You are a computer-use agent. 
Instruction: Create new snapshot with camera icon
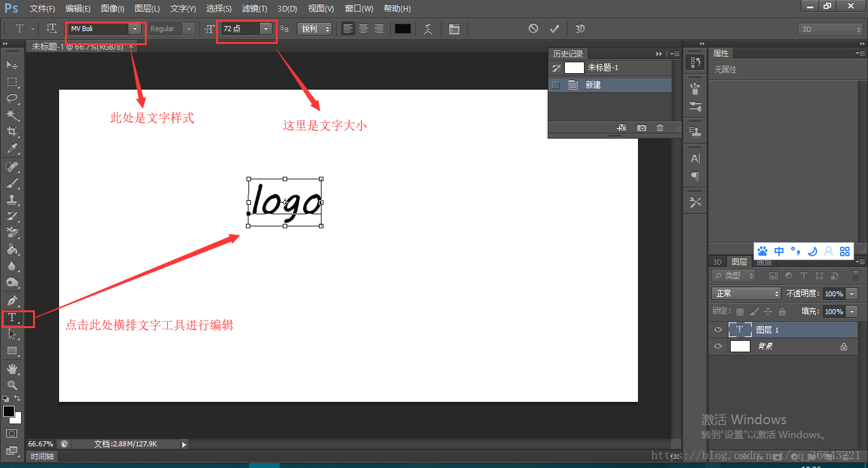tap(642, 128)
